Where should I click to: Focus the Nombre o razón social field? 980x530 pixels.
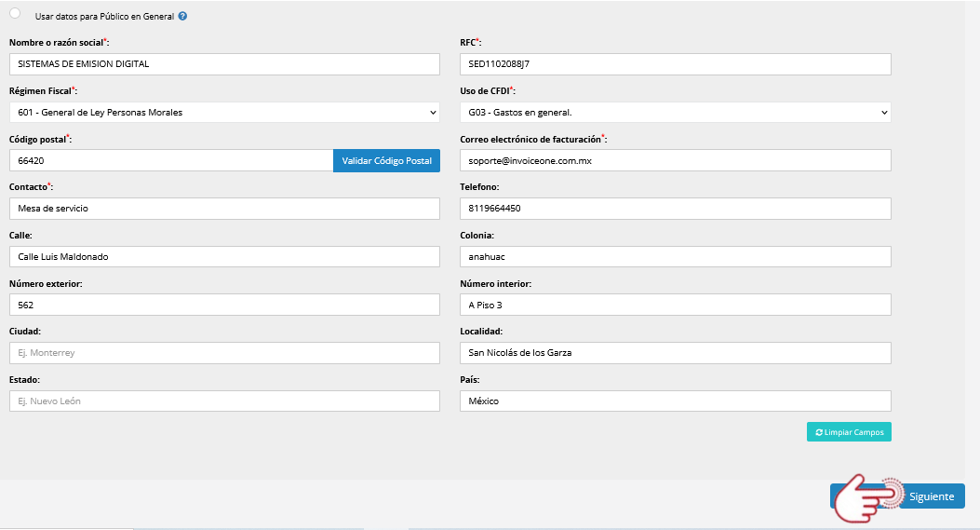223,64
